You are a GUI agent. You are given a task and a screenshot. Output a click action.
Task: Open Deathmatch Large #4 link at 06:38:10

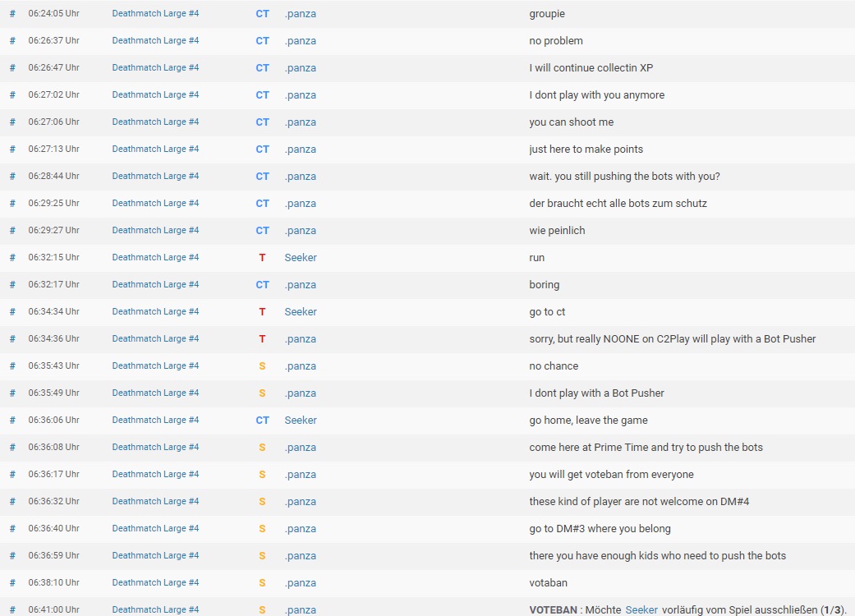click(155, 583)
